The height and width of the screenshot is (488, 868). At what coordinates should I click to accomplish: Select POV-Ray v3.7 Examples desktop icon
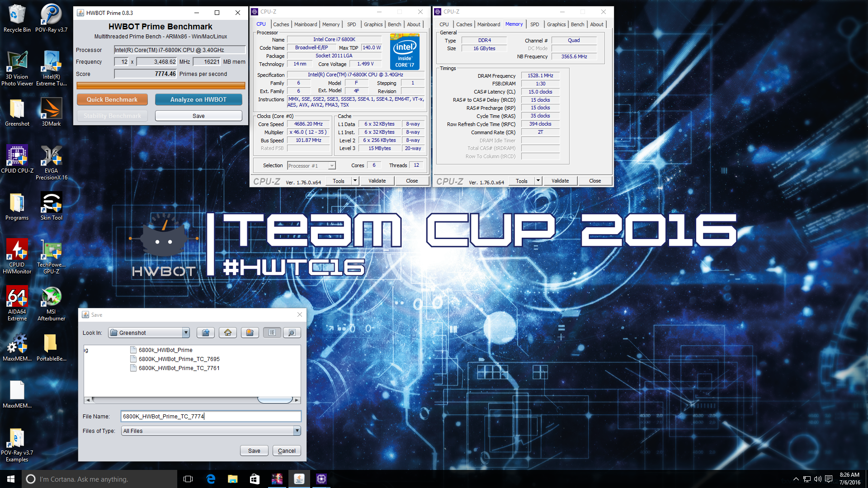(17, 445)
